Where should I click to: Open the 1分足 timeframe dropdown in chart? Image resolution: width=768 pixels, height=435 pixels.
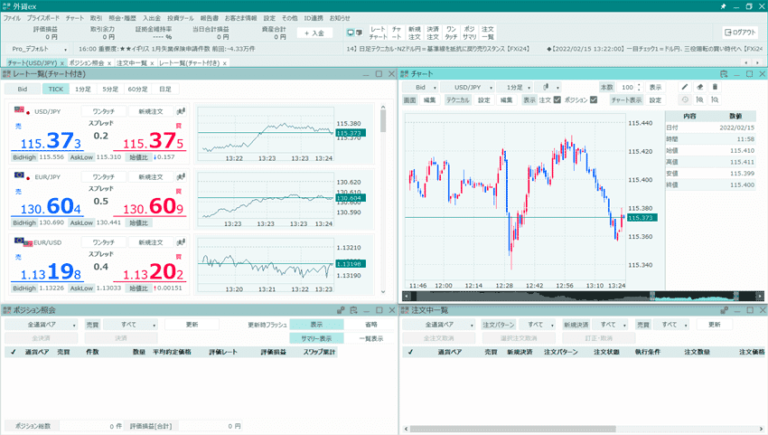(520, 87)
